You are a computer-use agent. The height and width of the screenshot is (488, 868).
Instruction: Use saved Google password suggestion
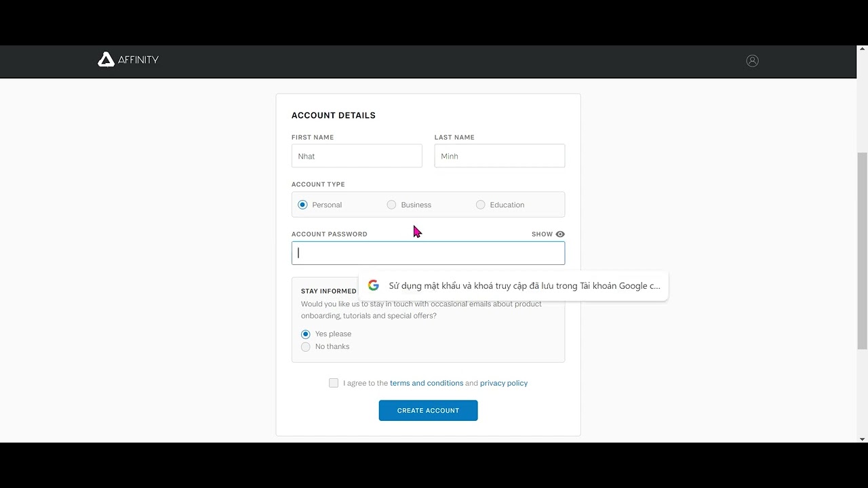coord(524,286)
